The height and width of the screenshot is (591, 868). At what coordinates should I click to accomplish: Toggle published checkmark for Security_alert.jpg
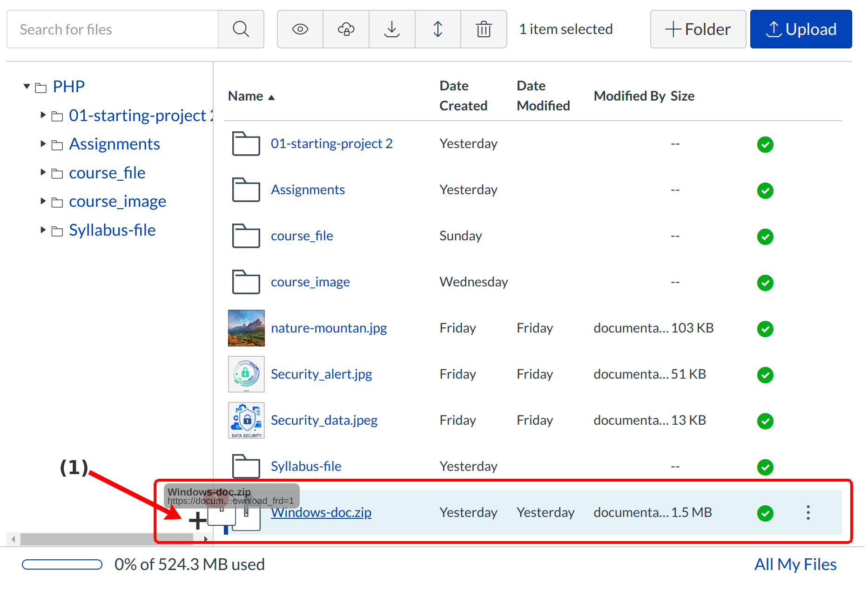click(765, 375)
